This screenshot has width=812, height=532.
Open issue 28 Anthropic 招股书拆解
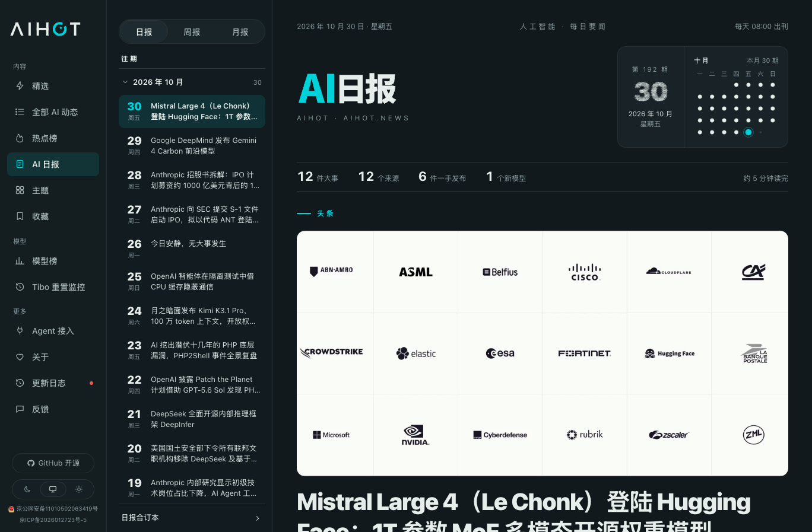[192, 180]
